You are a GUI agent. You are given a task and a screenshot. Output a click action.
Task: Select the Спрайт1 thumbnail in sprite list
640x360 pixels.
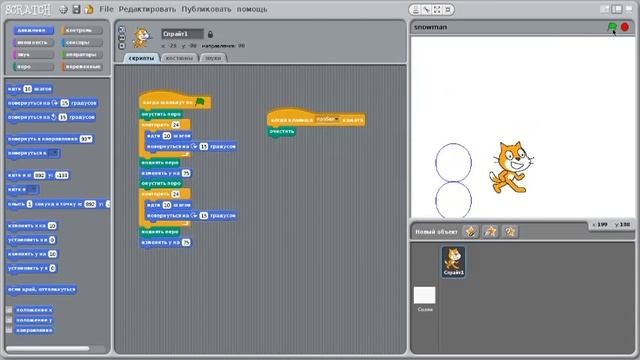453,262
